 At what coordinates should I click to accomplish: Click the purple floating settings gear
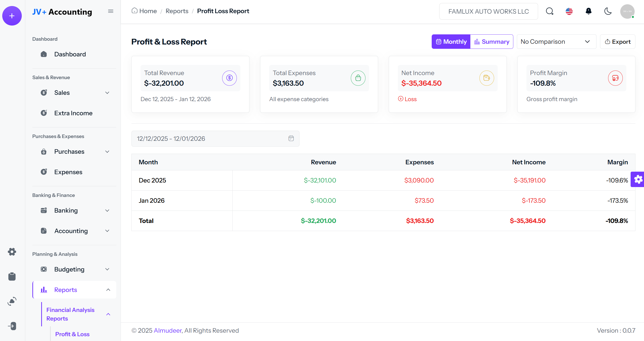point(638,179)
